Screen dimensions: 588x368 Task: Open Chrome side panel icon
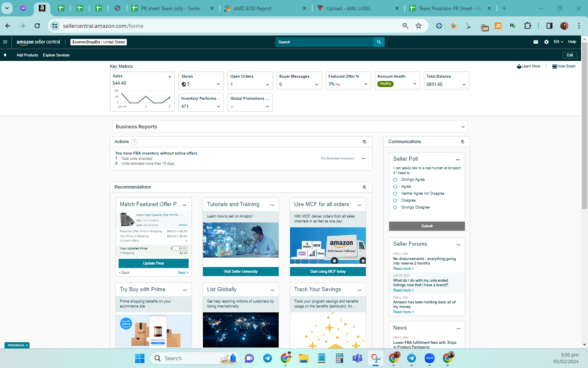point(549,26)
